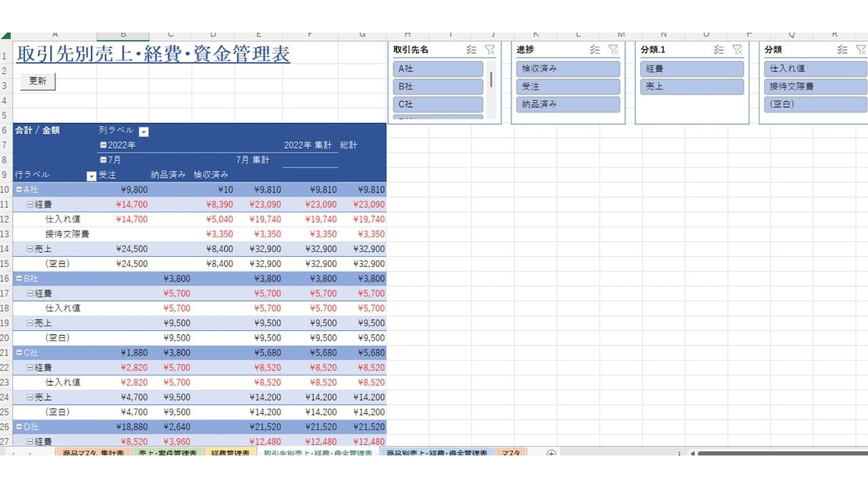
Task: Clear filter on 分類.1 slicer
Action: tap(737, 50)
